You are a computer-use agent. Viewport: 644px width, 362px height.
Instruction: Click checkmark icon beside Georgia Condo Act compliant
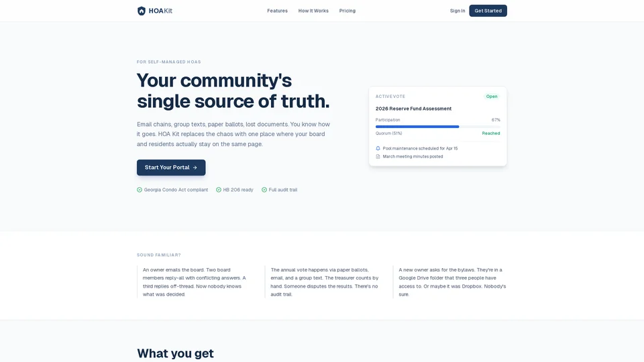coord(140,190)
